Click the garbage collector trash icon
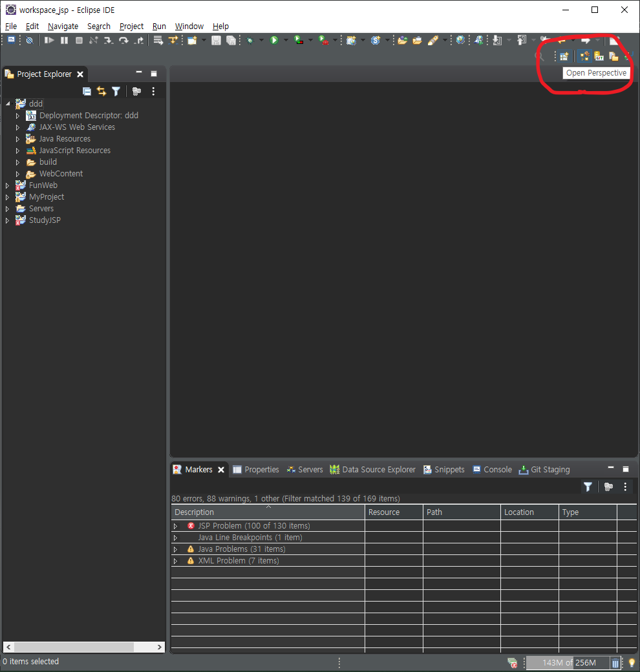The image size is (640, 672). pos(615,663)
